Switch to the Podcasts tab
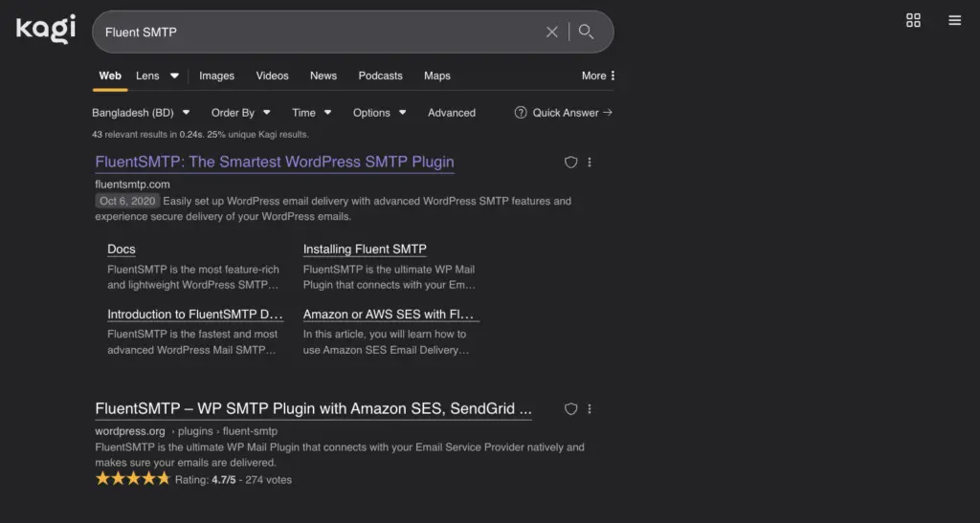Screen dimensions: 980x523 coord(380,76)
